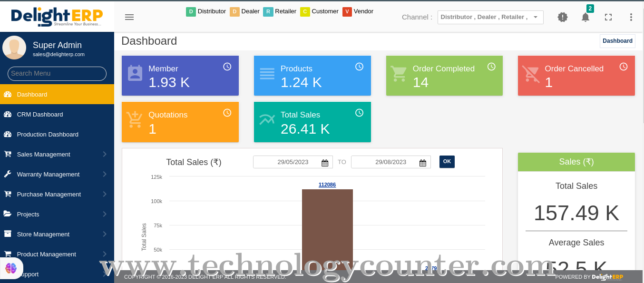Click the notification count badge 2
This screenshot has height=283, width=644.
590,8
